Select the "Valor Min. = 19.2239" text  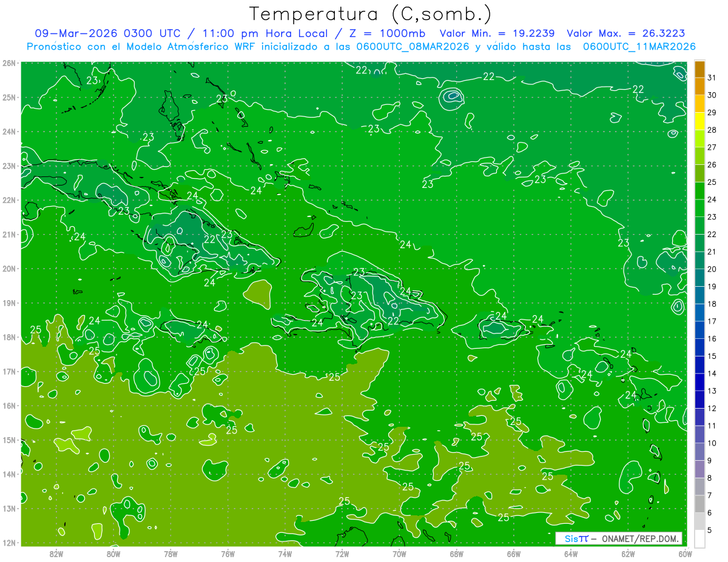pos(498,33)
